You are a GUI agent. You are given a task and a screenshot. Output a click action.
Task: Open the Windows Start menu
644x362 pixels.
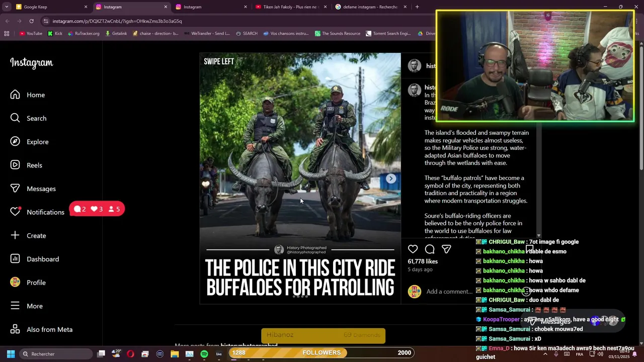(11, 354)
